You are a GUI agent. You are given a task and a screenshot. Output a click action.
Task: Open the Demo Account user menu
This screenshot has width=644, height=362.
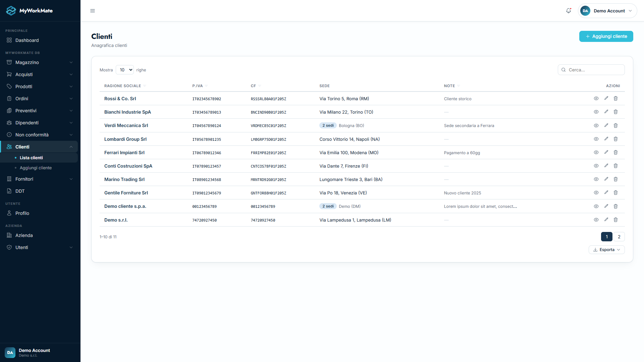pos(607,11)
